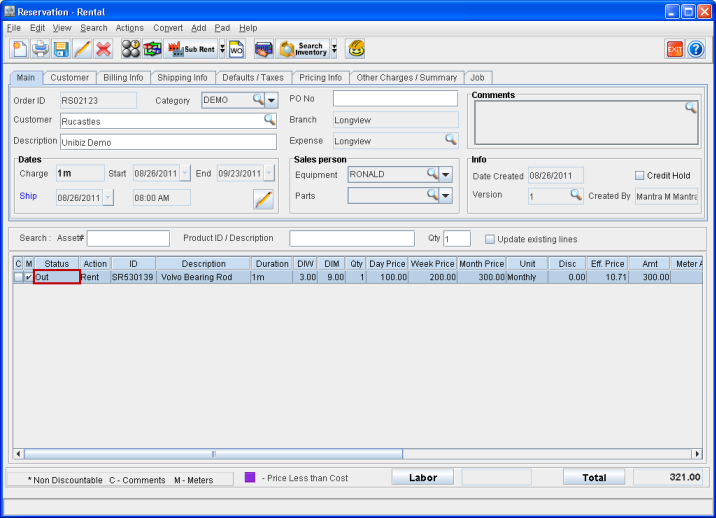Open the Convert menu
The height and width of the screenshot is (518, 716).
[x=168, y=28]
